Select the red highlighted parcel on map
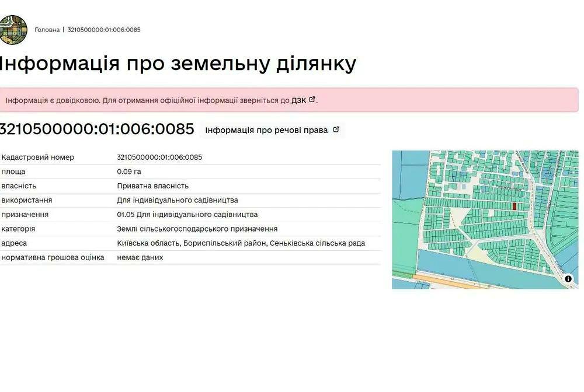The width and height of the screenshot is (584, 392). (x=515, y=206)
